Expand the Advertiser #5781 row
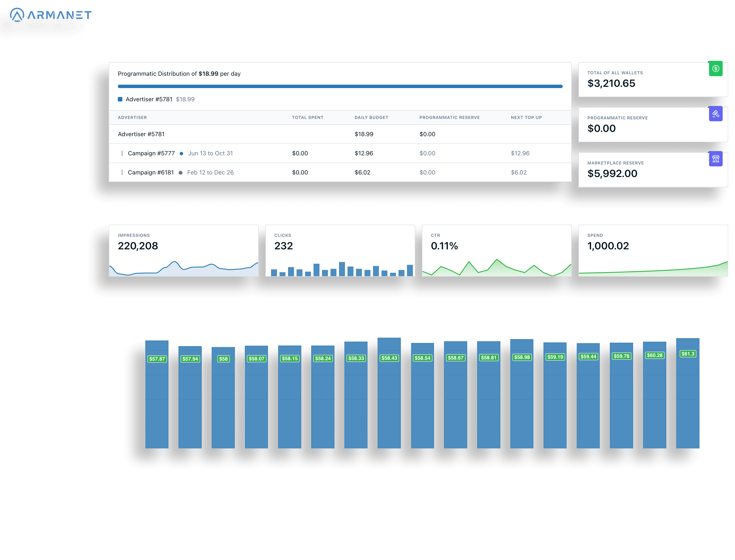This screenshot has height=560, width=735. click(x=141, y=134)
